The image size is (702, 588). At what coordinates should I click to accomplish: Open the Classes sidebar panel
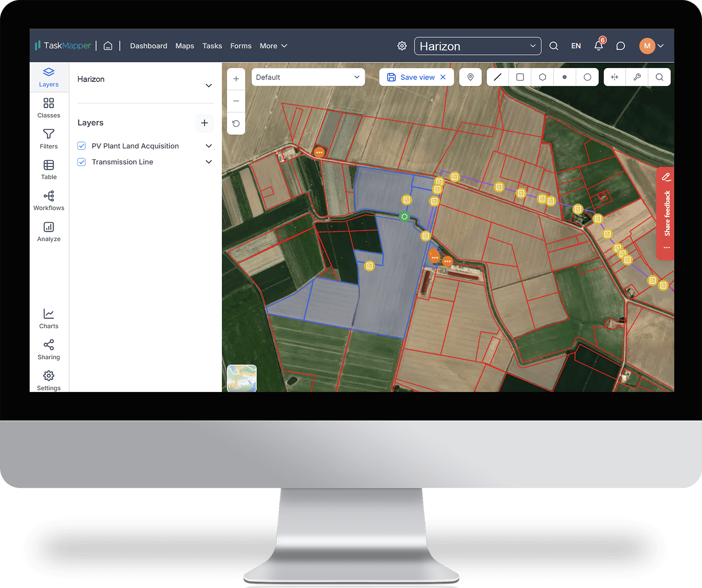pos(49,108)
